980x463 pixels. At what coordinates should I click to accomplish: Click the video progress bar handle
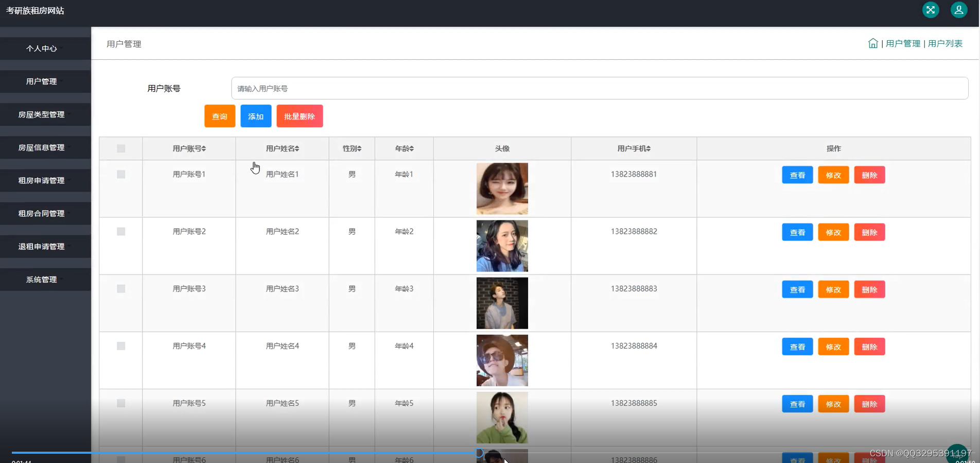tap(479, 453)
